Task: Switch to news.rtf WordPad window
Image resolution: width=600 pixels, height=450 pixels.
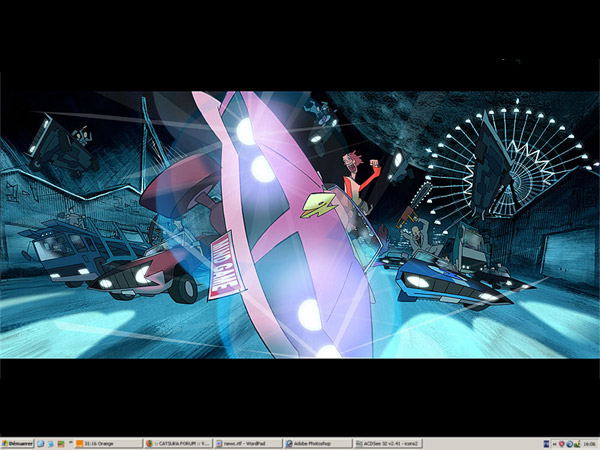Action: [x=248, y=444]
